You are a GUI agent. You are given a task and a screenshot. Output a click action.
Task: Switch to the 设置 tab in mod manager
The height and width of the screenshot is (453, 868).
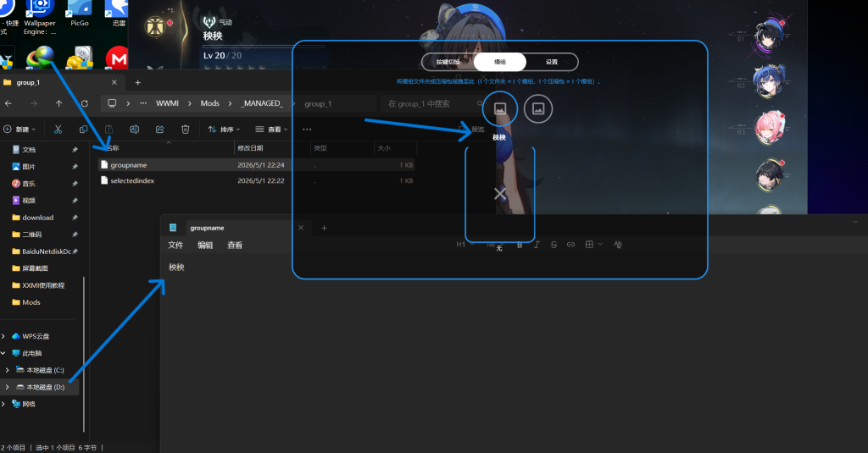pos(551,62)
